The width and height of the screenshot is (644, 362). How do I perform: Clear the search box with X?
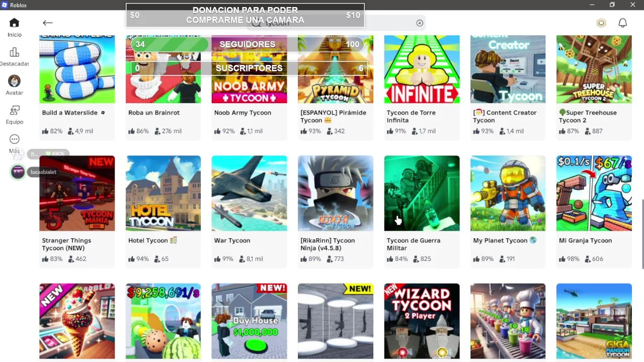coord(420,23)
